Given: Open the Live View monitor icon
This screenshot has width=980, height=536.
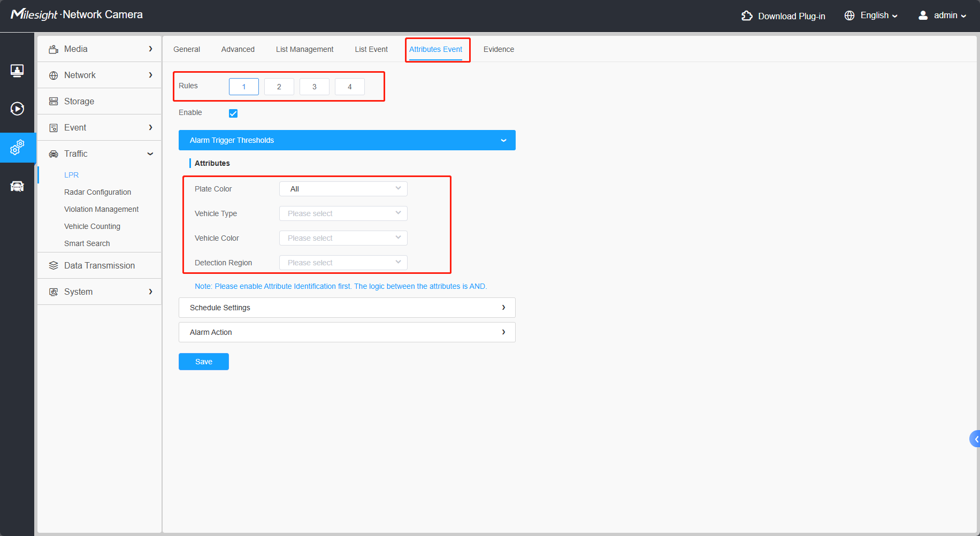Looking at the screenshot, I should click(x=17, y=71).
